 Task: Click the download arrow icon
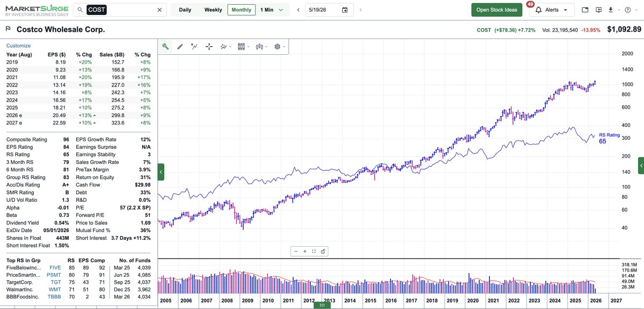[x=611, y=10]
